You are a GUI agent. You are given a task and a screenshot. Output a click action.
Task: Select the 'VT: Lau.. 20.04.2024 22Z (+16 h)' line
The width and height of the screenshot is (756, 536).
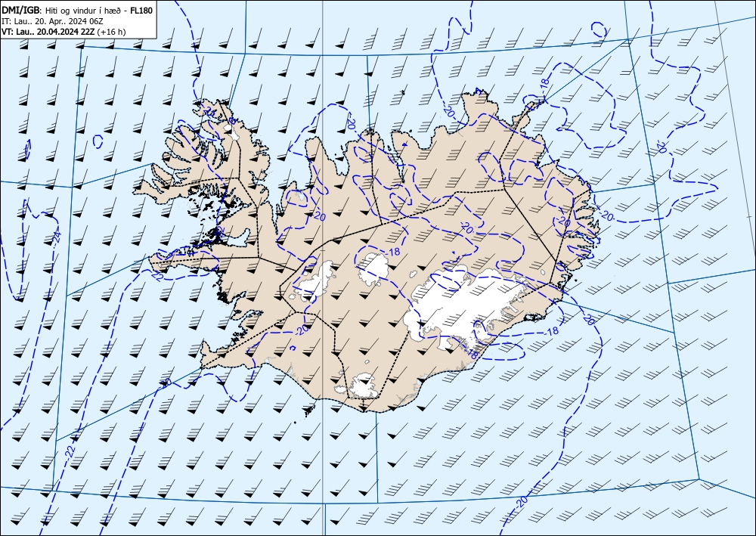pos(64,32)
